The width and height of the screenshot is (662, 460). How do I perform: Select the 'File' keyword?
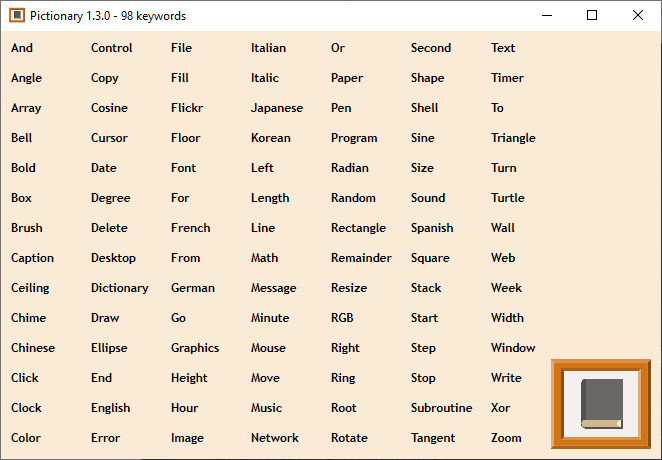point(182,48)
